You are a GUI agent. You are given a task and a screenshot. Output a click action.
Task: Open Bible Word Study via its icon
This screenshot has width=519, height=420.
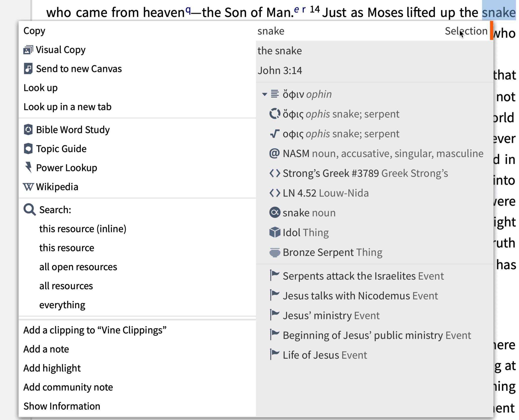pos(28,130)
